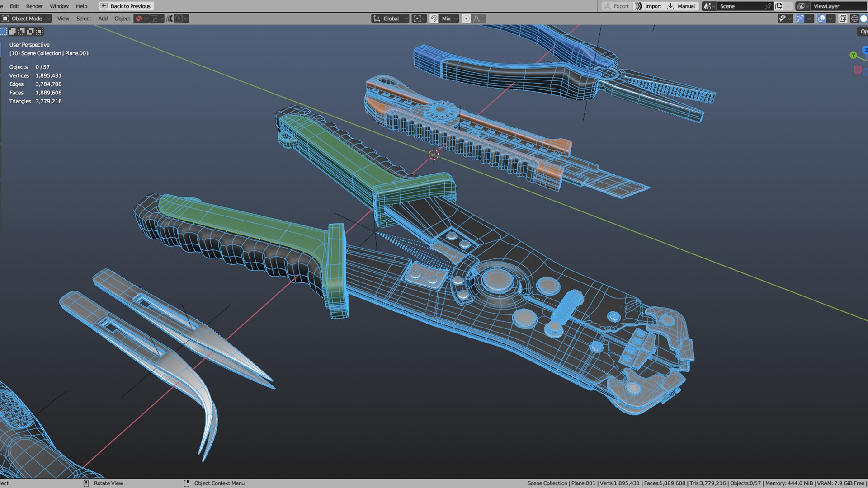Choose the Invert Selection mode icon
The image size is (868, 488).
(x=31, y=31)
